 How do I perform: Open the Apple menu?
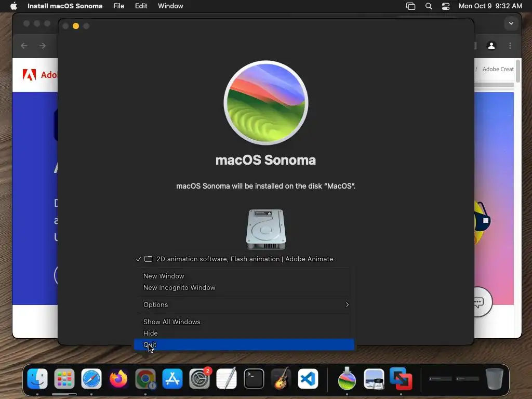pyautogui.click(x=14, y=6)
